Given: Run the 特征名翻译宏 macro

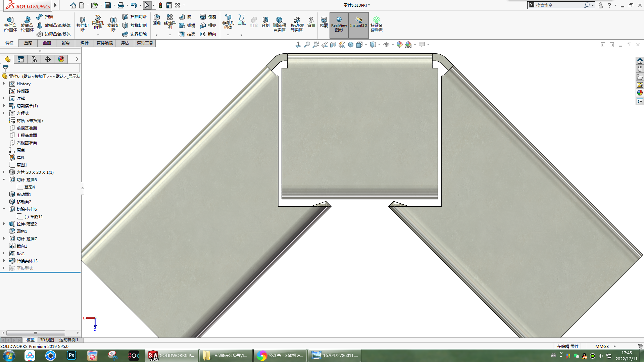Looking at the screenshot, I should tap(377, 24).
